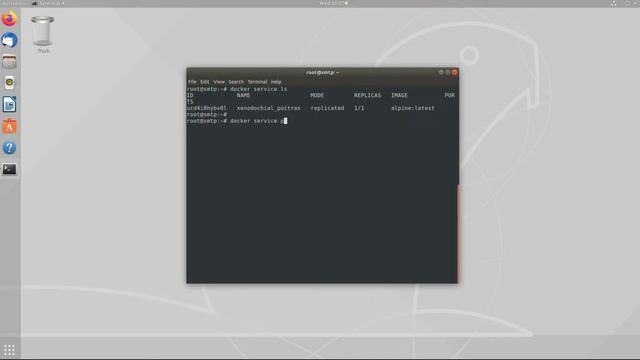The height and width of the screenshot is (360, 640).
Task: Maximize the terminal window
Action: [448, 72]
